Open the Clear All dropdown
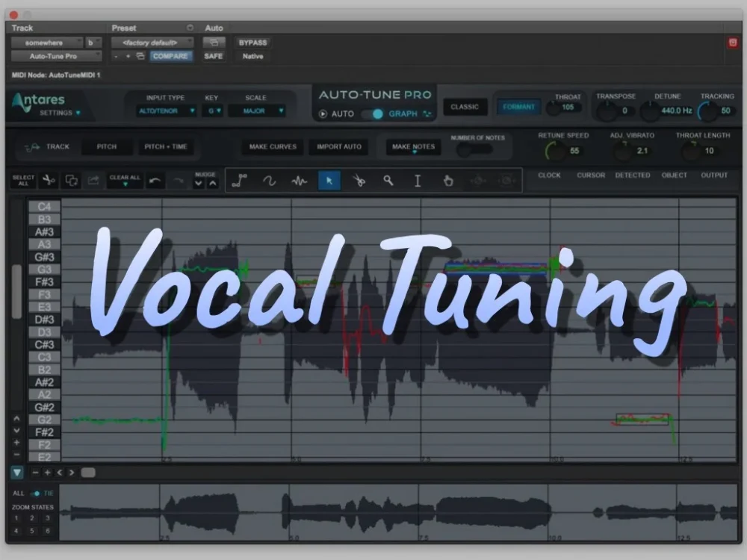Viewport: 747px width, 560px height. (x=125, y=180)
